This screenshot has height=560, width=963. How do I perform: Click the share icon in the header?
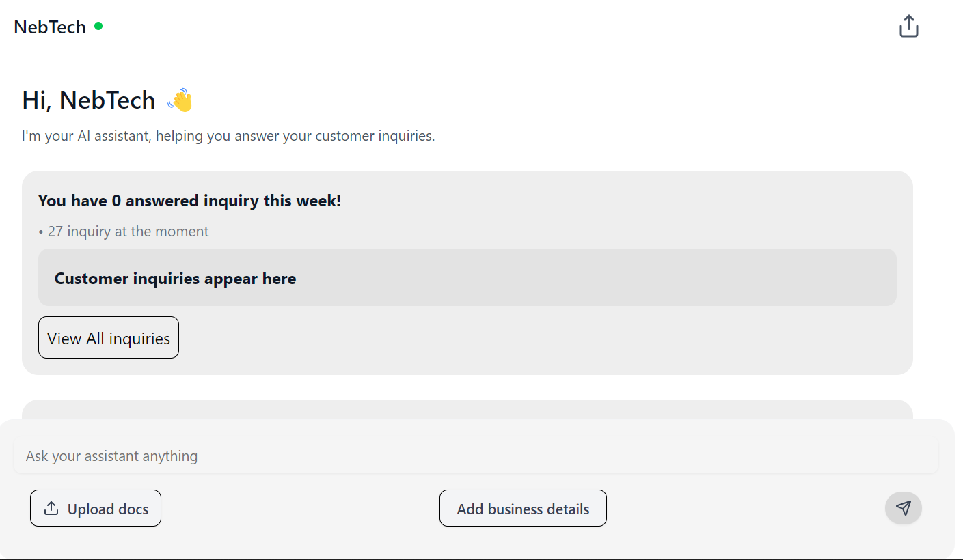(x=908, y=27)
